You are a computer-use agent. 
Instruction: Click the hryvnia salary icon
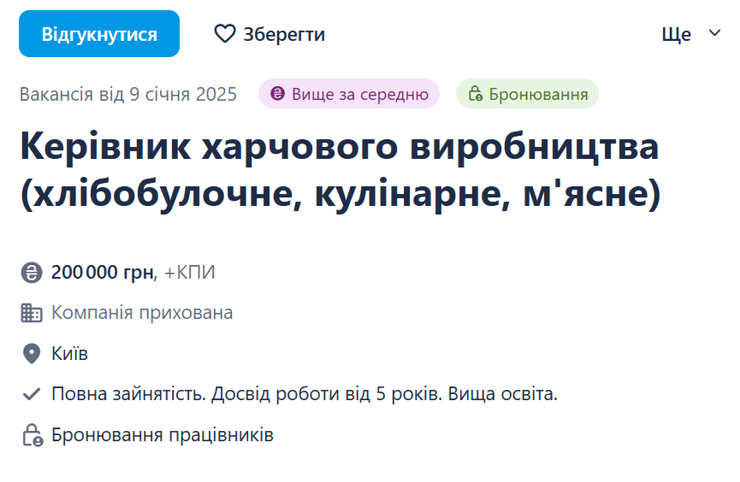tap(32, 272)
